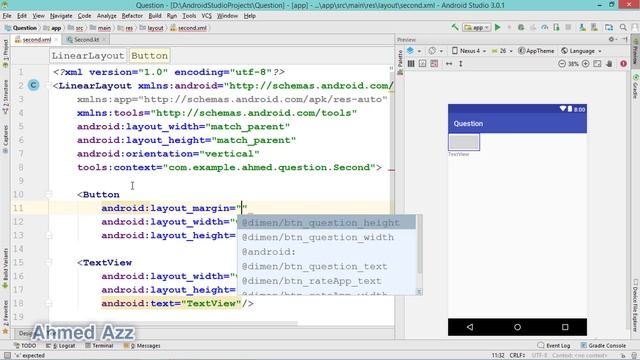Hide the Preview panel with arrow icon

pos(624,39)
